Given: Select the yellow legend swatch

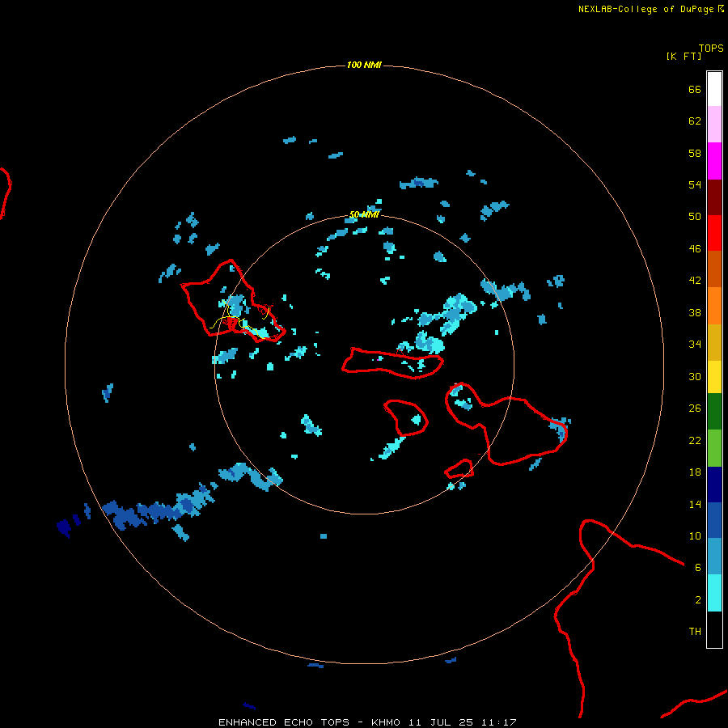Looking at the screenshot, I should pos(714,376).
